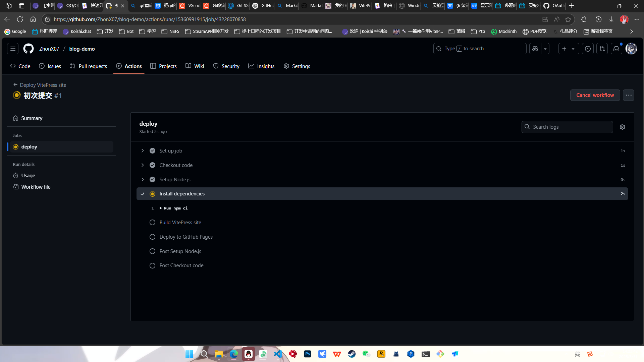Go back to Deploy VitePress site workflow
The image size is (644, 362).
[40, 85]
